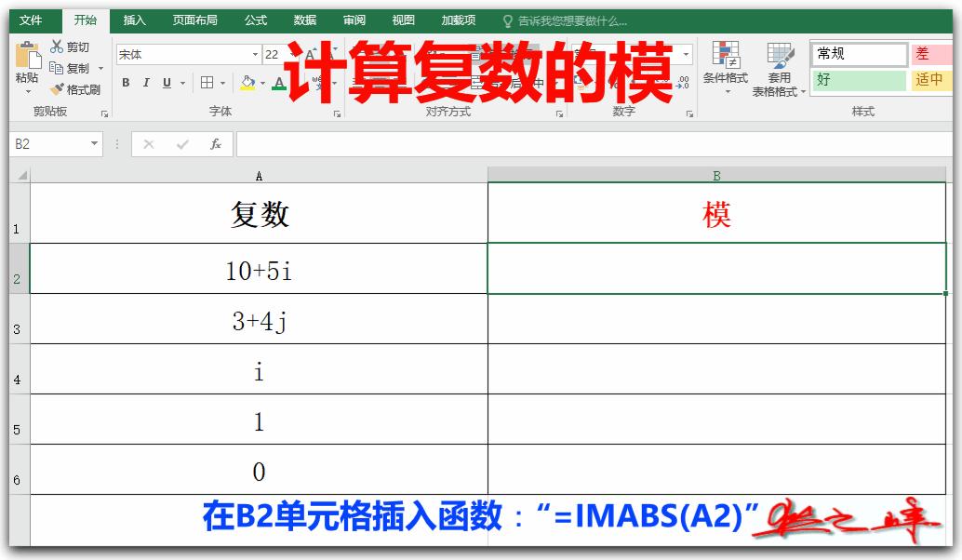Toggle bold formatting
Screen dimensions: 962x560
point(126,83)
